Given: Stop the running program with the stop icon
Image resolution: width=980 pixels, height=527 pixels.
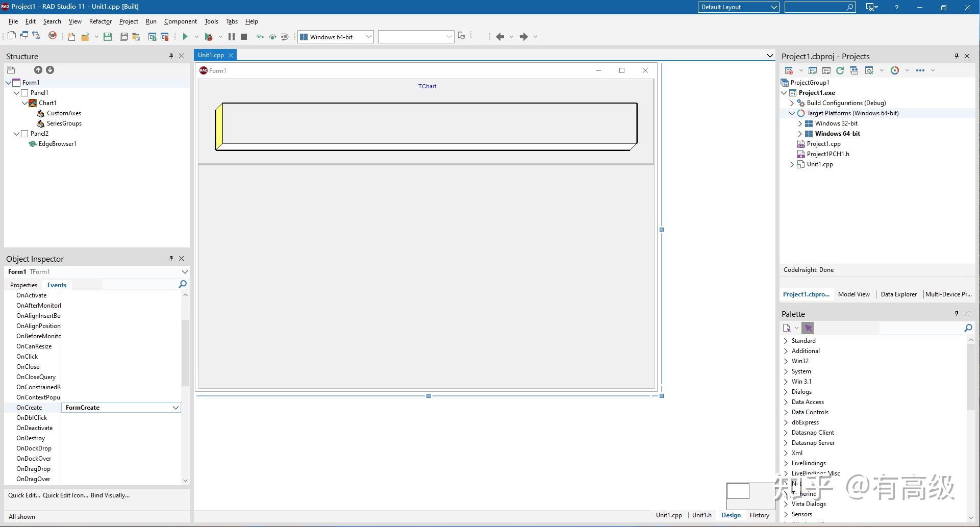Looking at the screenshot, I should pos(244,36).
